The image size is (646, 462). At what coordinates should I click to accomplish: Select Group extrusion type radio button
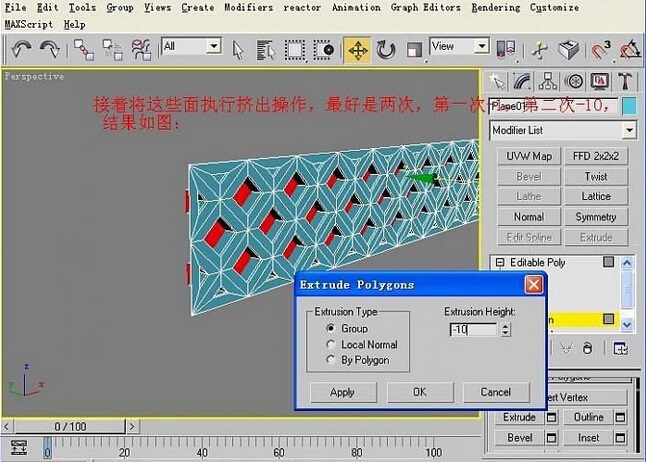[x=330, y=328]
